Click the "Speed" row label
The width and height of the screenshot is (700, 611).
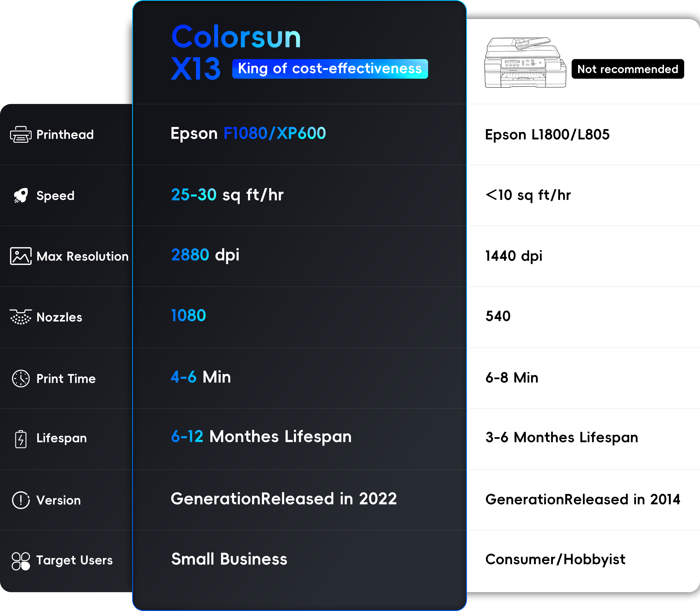55,196
